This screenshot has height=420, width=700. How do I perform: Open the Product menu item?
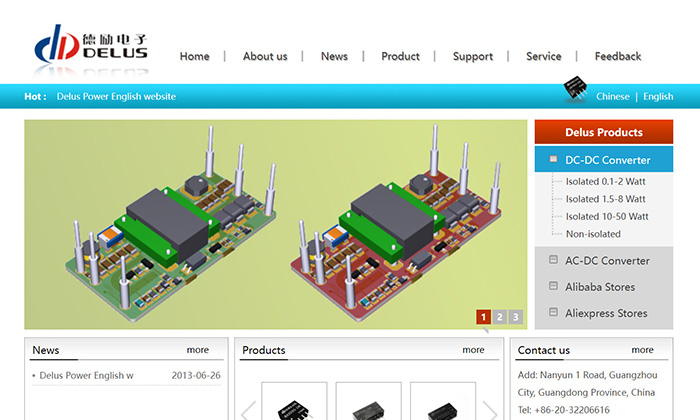coord(400,56)
